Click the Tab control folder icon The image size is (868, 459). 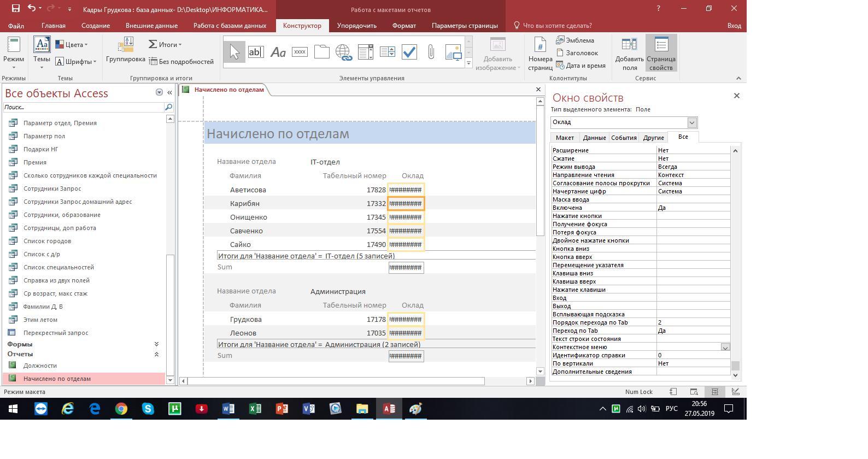pyautogui.click(x=321, y=52)
